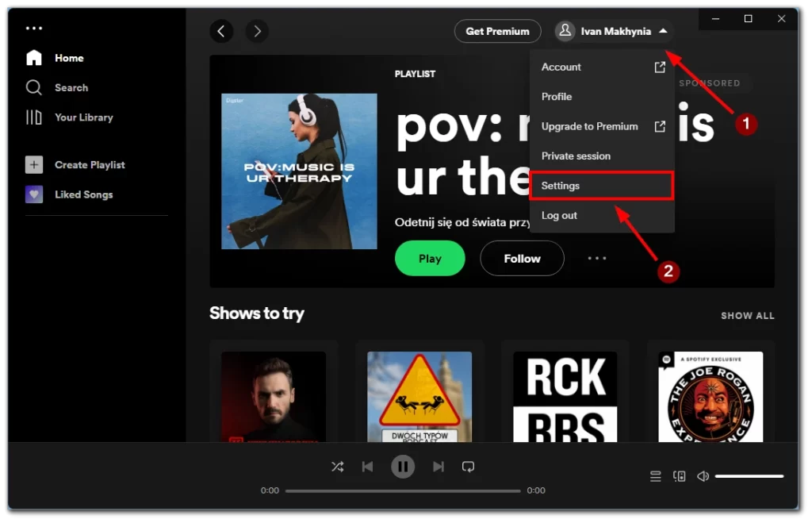Click the SPONSORED label

click(x=710, y=83)
